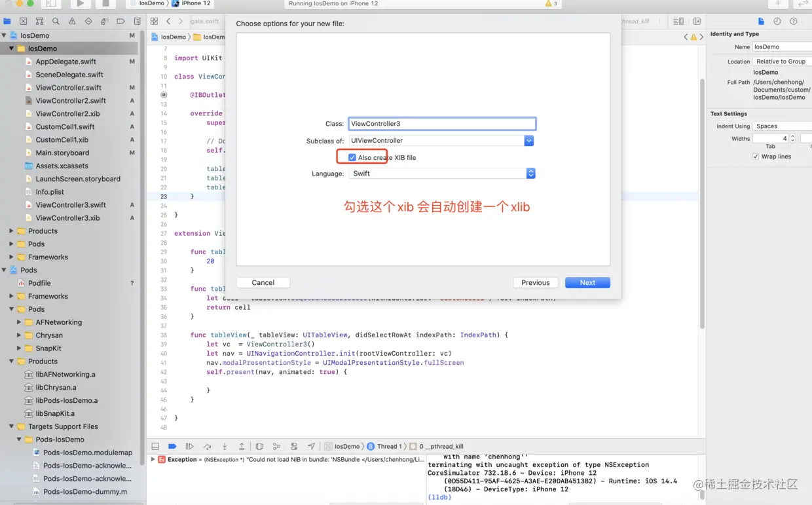Show the File inspector tab icon

point(761,21)
